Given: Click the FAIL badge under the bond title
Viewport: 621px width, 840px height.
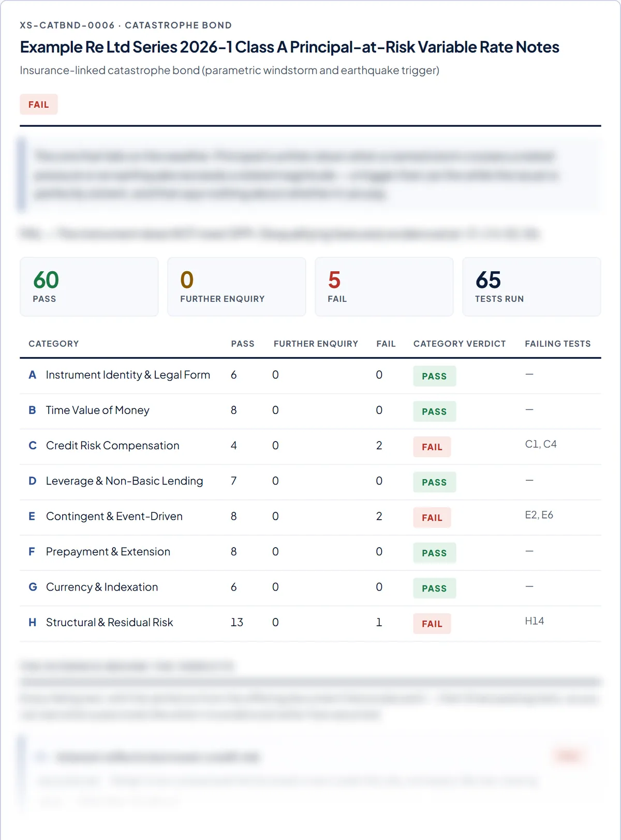Looking at the screenshot, I should tap(39, 105).
